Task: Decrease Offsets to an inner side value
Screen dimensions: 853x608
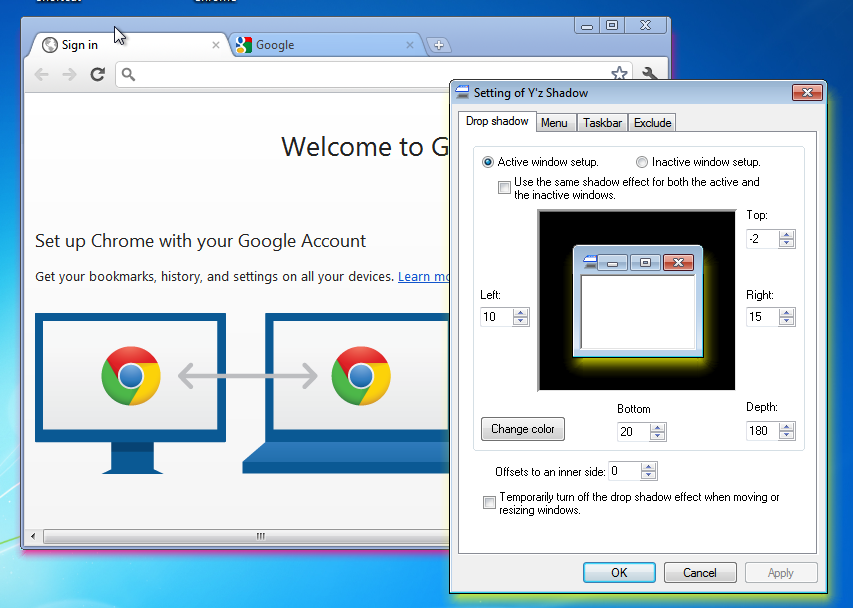Action: (x=648, y=475)
